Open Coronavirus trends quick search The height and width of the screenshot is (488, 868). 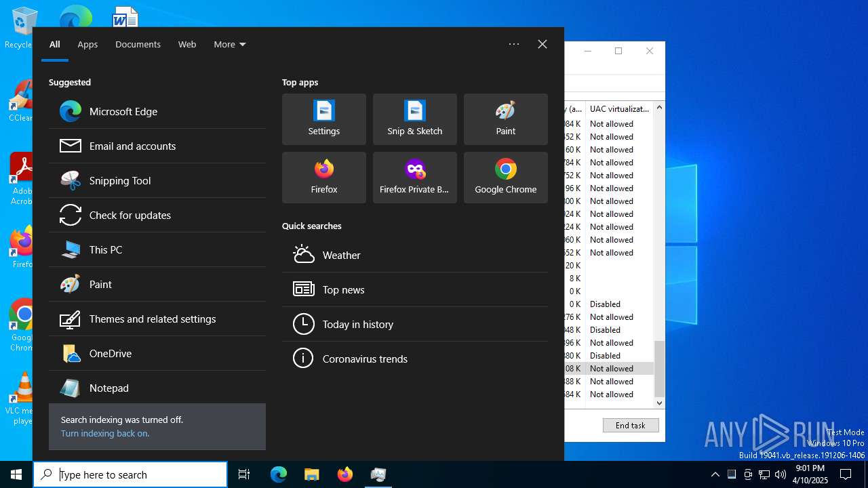415,359
